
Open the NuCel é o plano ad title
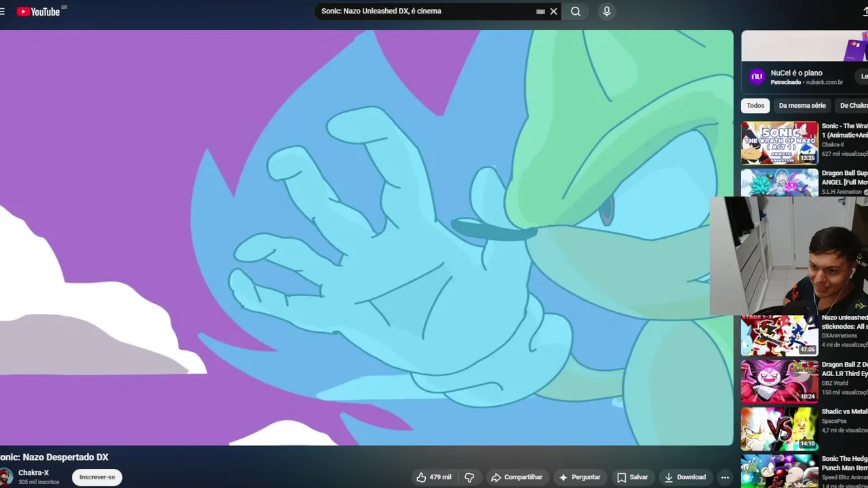click(796, 73)
